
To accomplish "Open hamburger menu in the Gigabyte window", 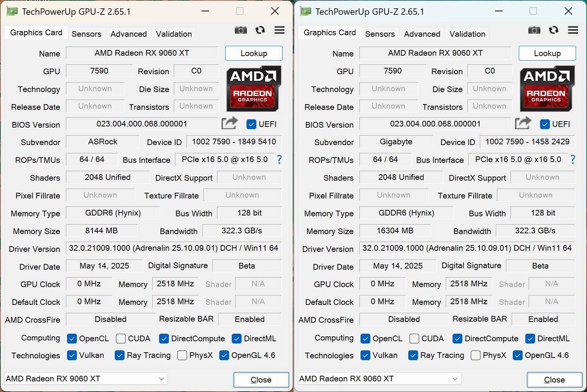I will point(573,30).
